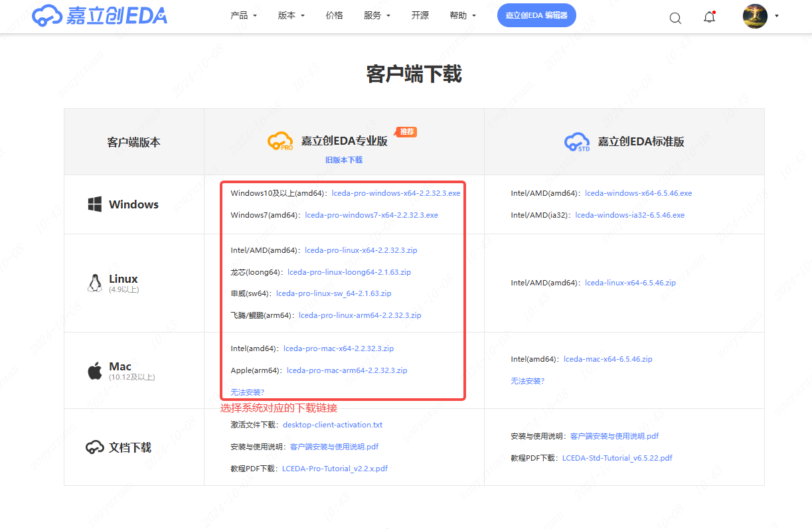This screenshot has width=812, height=529.
Task: Launch the 嘉立创EDA 编辑器 button
Action: tap(536, 15)
